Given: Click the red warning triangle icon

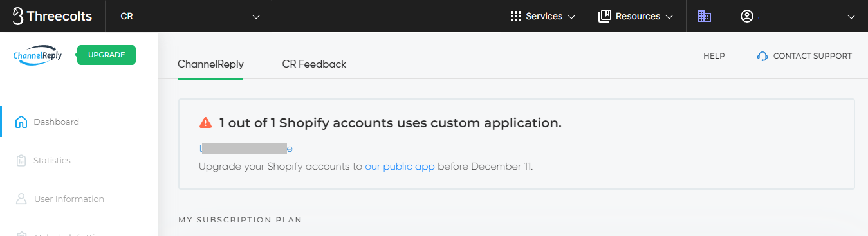Looking at the screenshot, I should tap(205, 122).
